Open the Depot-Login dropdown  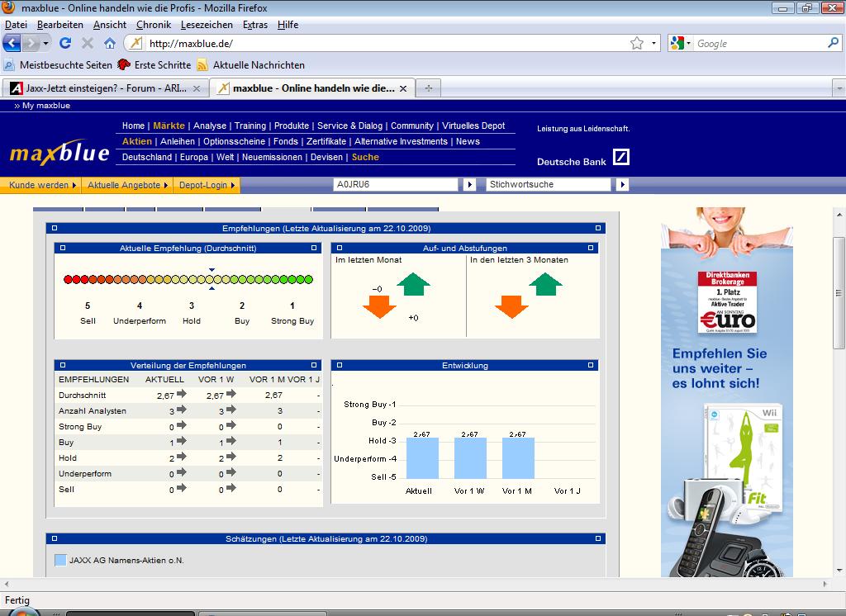click(207, 186)
